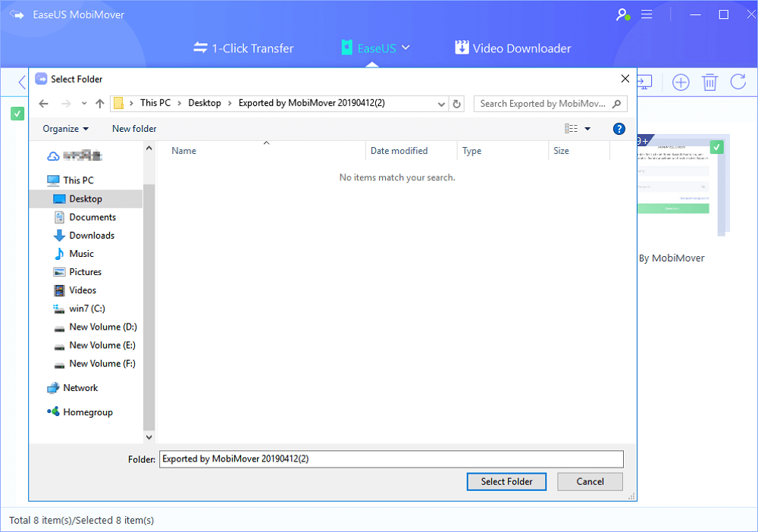Expand the EaseUS device dropdown chevron
The width and height of the screenshot is (758, 532).
[406, 47]
